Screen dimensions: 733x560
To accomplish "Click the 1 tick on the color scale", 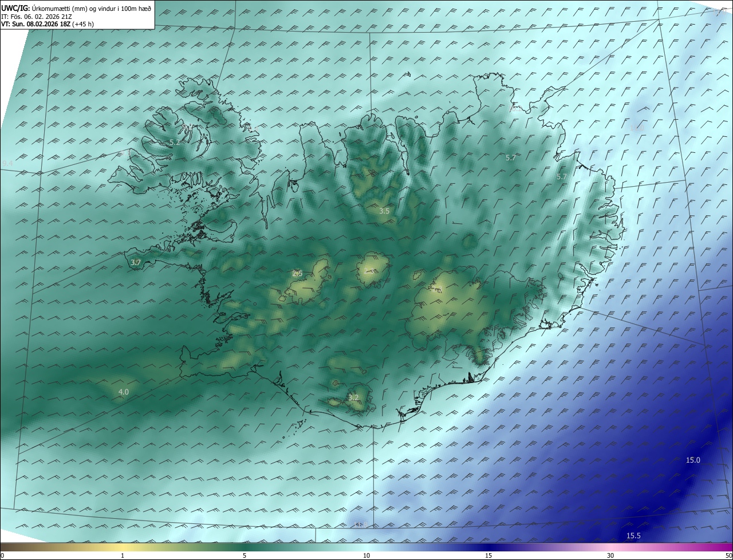I will [x=123, y=556].
